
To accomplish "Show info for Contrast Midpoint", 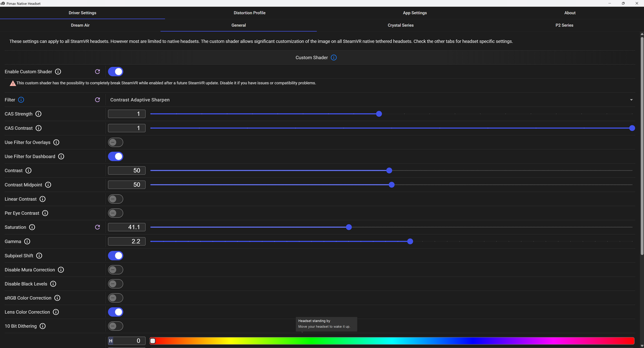I will [48, 185].
